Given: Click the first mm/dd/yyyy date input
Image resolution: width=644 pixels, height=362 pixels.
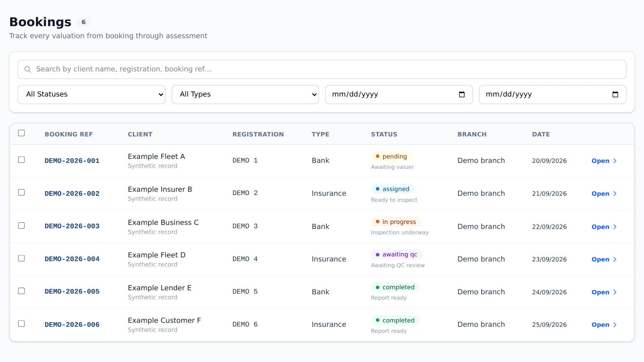Looking at the screenshot, I should (x=399, y=95).
